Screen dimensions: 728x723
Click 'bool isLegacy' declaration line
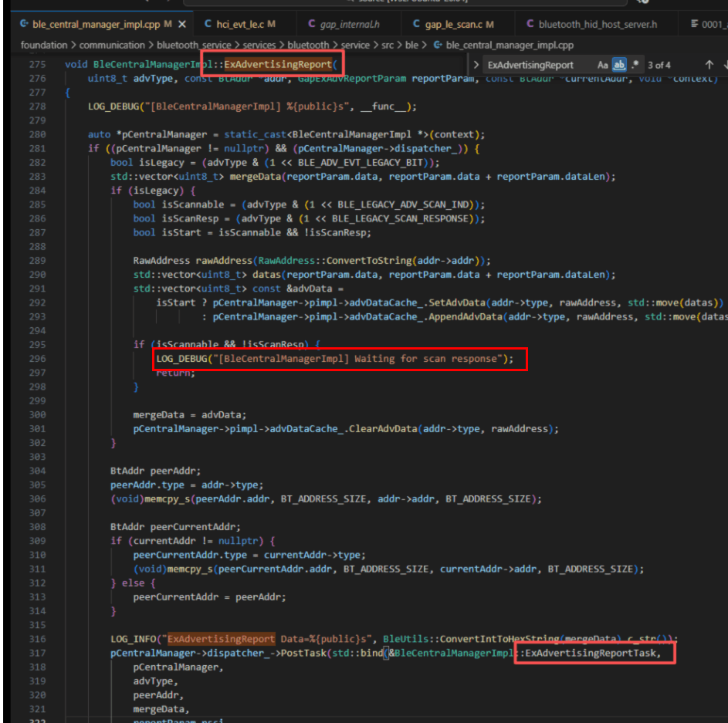tap(275, 162)
